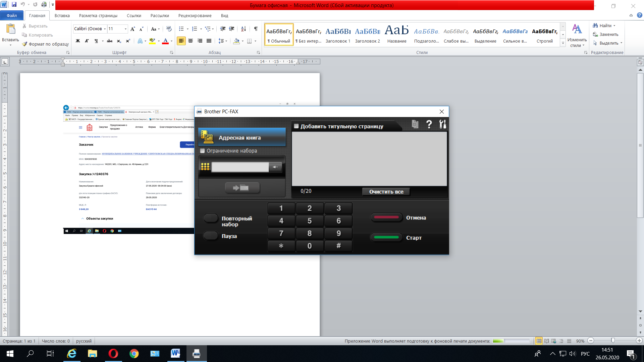This screenshot has height=362, width=644.
Task: Open the font name dropdown Calibri
Action: point(105,29)
